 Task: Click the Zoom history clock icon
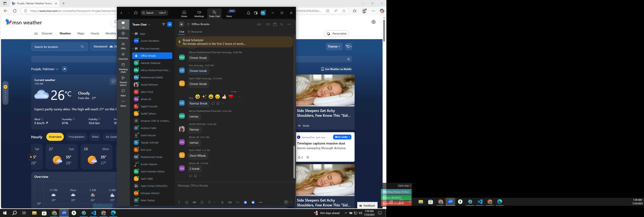[x=136, y=13]
